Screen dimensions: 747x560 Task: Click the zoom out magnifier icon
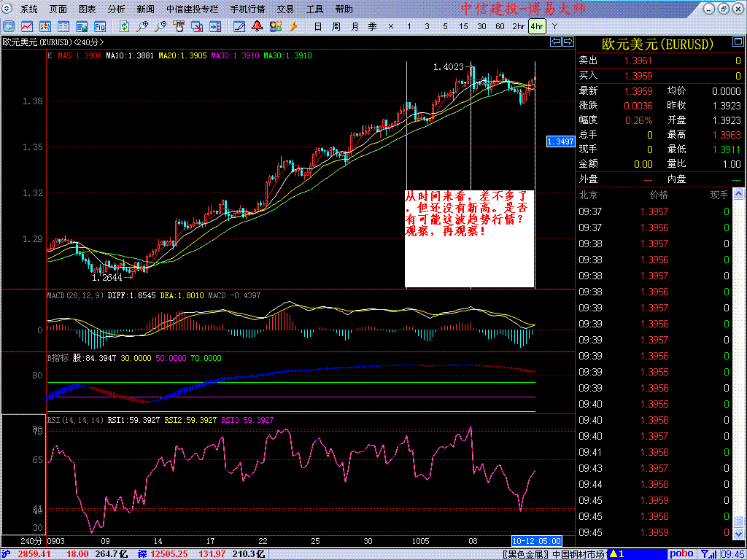[160, 26]
